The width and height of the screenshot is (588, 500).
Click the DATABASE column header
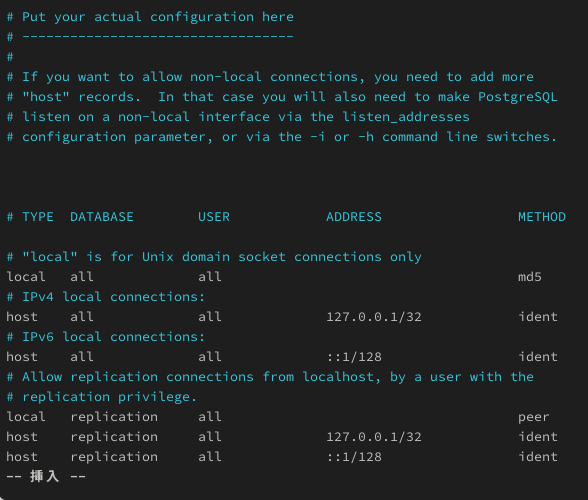[x=102, y=217]
